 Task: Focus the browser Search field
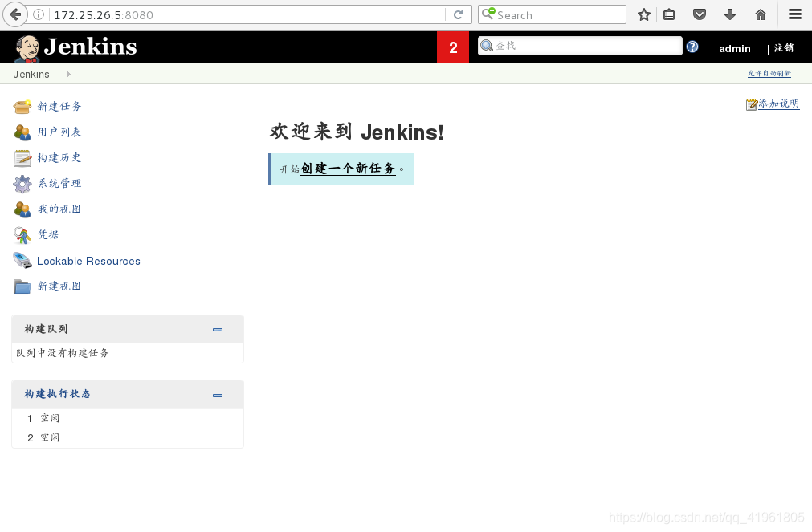coord(552,14)
